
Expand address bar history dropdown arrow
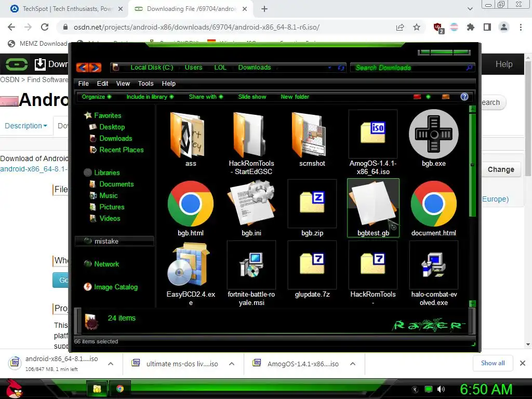coord(329,68)
